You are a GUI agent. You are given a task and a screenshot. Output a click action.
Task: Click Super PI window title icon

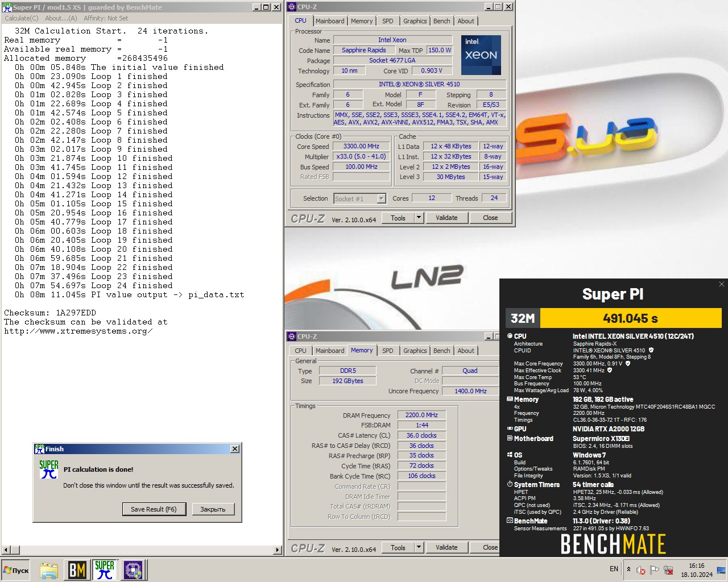tap(7, 7)
